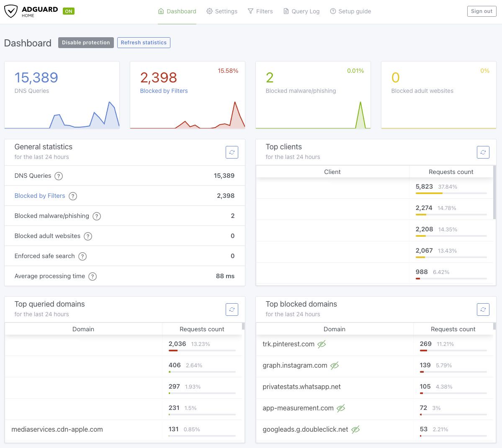Select the app-measurement.com domain
Screen dimensions: 502x448
point(298,408)
